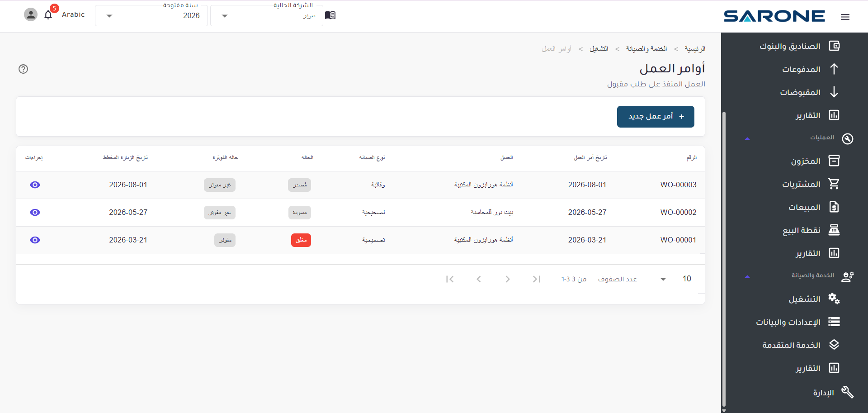The height and width of the screenshot is (413, 868).
Task: Open the الشركة الحالية company dropdown
Action: click(x=267, y=15)
